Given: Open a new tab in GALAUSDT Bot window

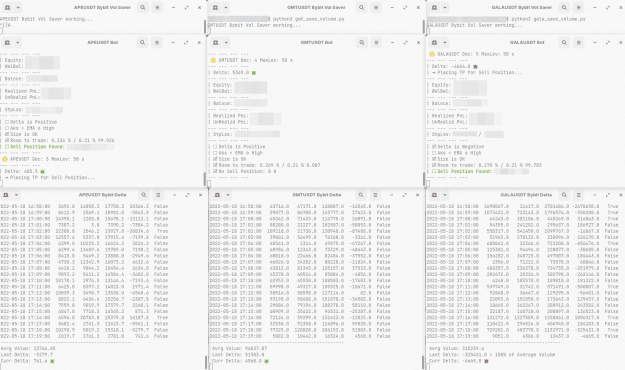Looking at the screenshot, I should [434, 42].
